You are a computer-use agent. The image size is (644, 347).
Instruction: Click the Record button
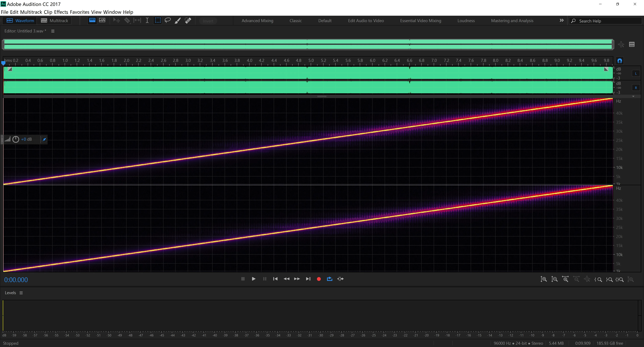coord(319,279)
